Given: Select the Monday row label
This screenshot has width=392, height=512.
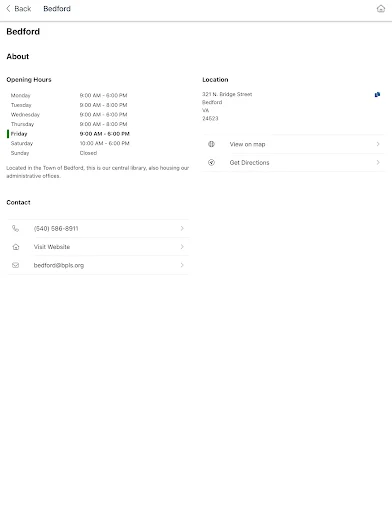Looking at the screenshot, I should (21, 95).
